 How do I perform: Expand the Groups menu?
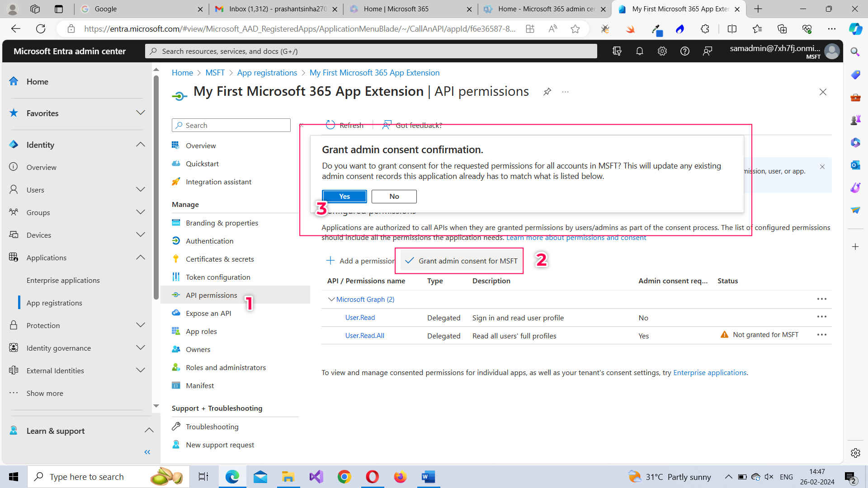(x=141, y=212)
